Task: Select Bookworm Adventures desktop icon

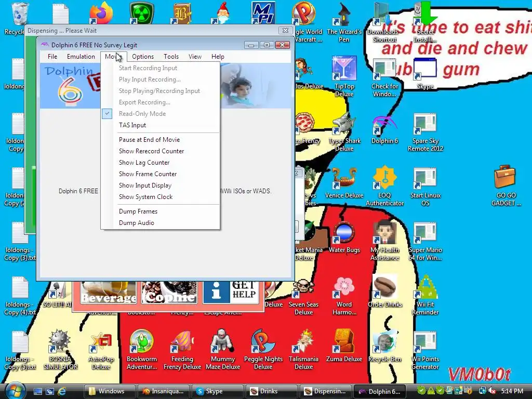Action: 141,350
